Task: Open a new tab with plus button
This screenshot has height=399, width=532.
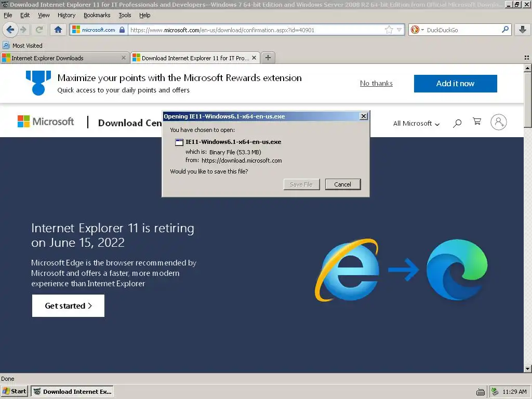Action: (x=268, y=58)
